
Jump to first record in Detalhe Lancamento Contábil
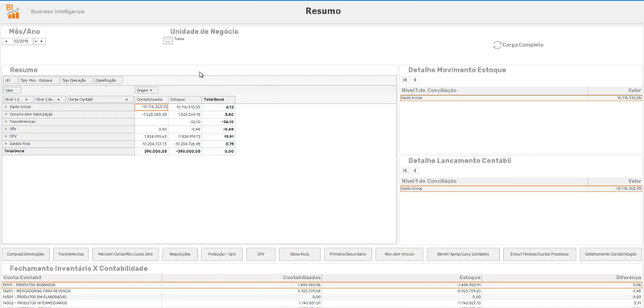coord(406,170)
